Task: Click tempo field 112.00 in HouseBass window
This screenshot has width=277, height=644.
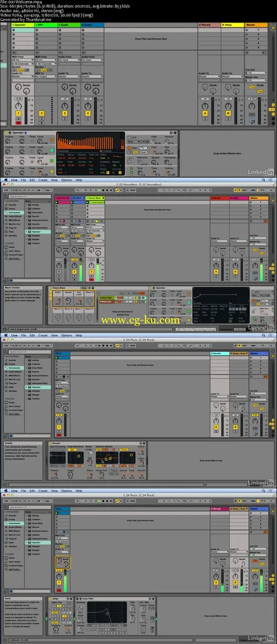Action: point(15,190)
